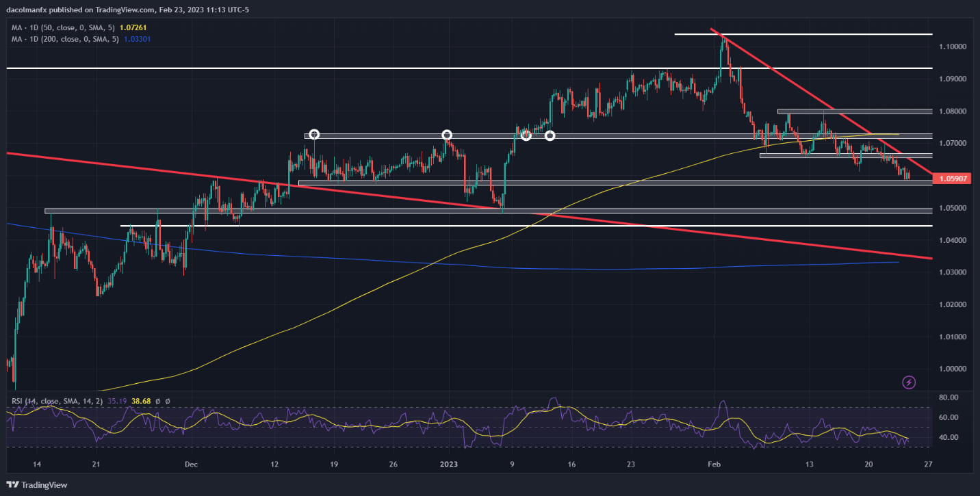Select the circle marker at mid-December peak
The height and width of the screenshot is (496, 980).
click(314, 135)
